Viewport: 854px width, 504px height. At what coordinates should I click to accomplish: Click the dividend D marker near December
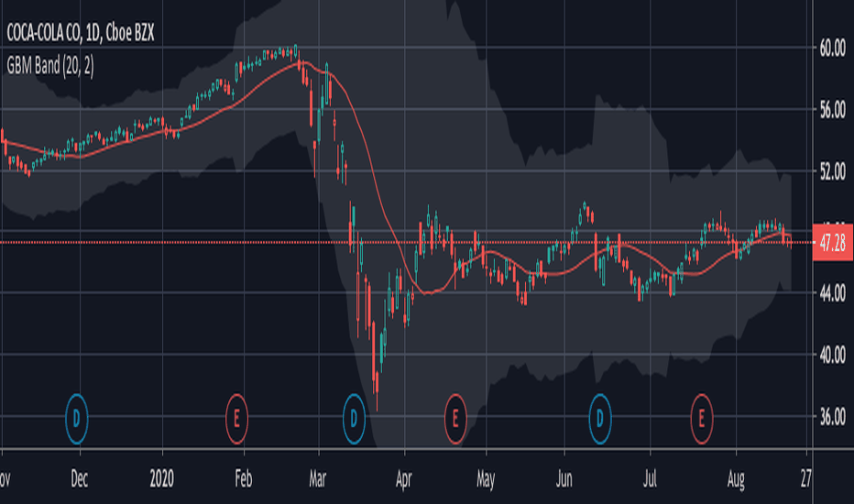[76, 419]
